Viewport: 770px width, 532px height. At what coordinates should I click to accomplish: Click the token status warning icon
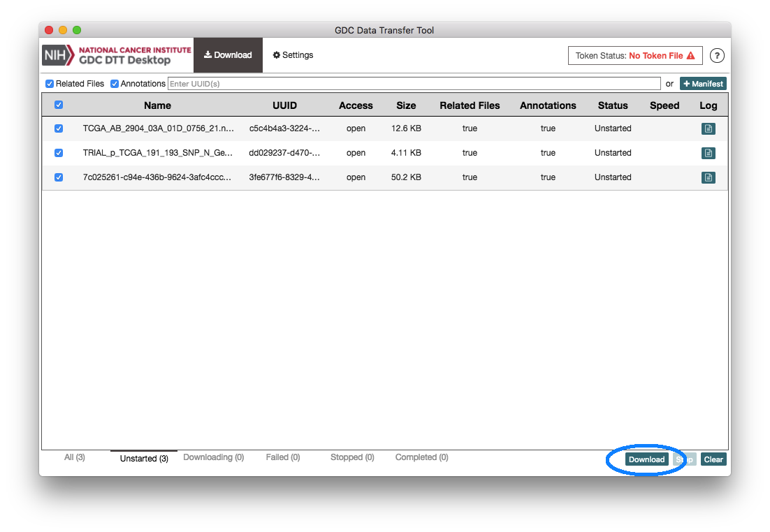click(x=691, y=56)
